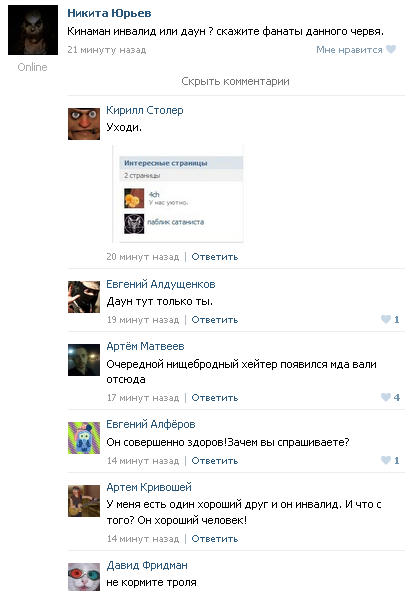Reply to Кирилл Столер's comment
Viewport: 413px width, 591px height.
click(x=215, y=257)
